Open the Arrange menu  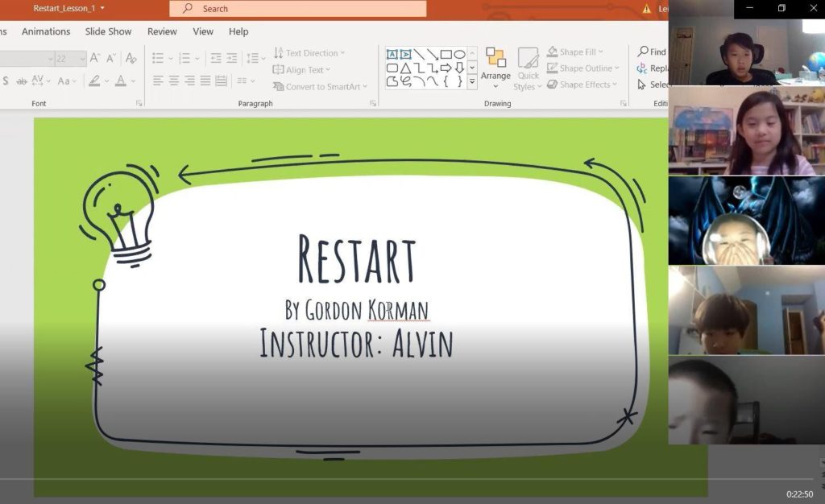(495, 68)
